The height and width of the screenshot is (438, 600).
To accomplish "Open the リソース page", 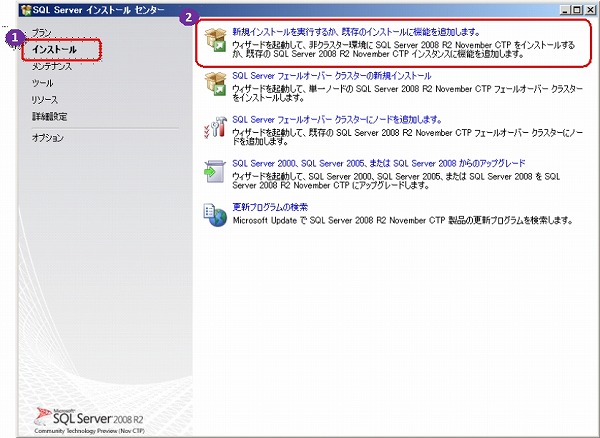I will tap(45, 100).
